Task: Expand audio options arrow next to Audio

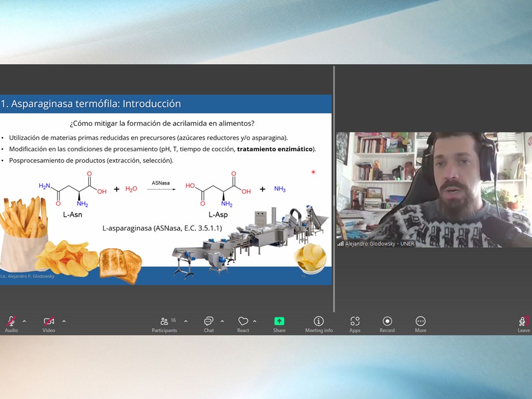Action: point(24,321)
